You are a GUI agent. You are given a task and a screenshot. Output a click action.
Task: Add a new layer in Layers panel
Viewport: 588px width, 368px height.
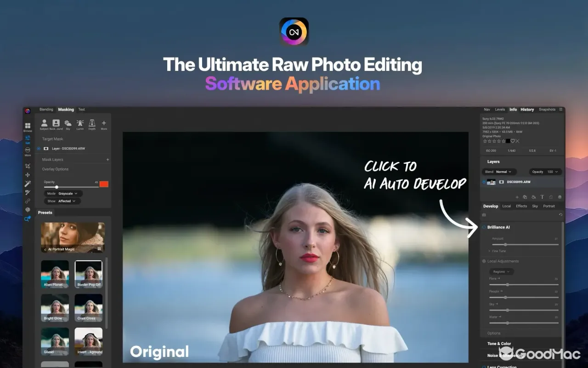tap(517, 197)
